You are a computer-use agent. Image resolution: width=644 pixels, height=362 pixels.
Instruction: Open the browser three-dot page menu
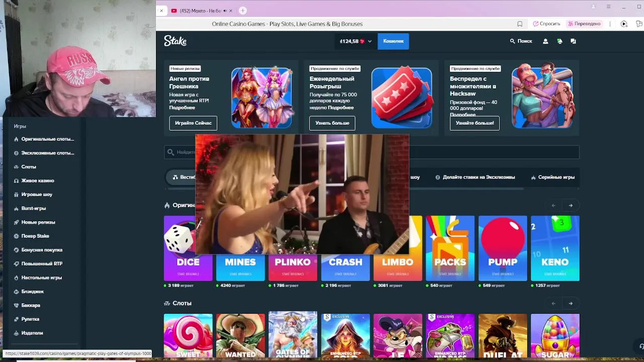tap(610, 24)
